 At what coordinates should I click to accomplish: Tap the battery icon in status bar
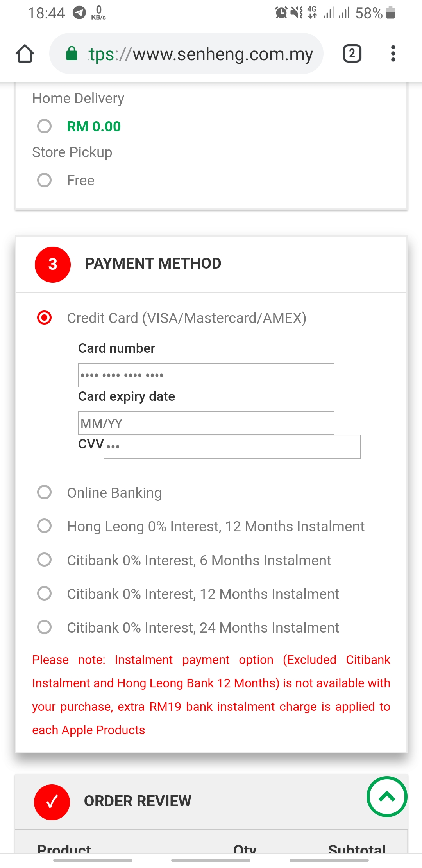pyautogui.click(x=390, y=13)
